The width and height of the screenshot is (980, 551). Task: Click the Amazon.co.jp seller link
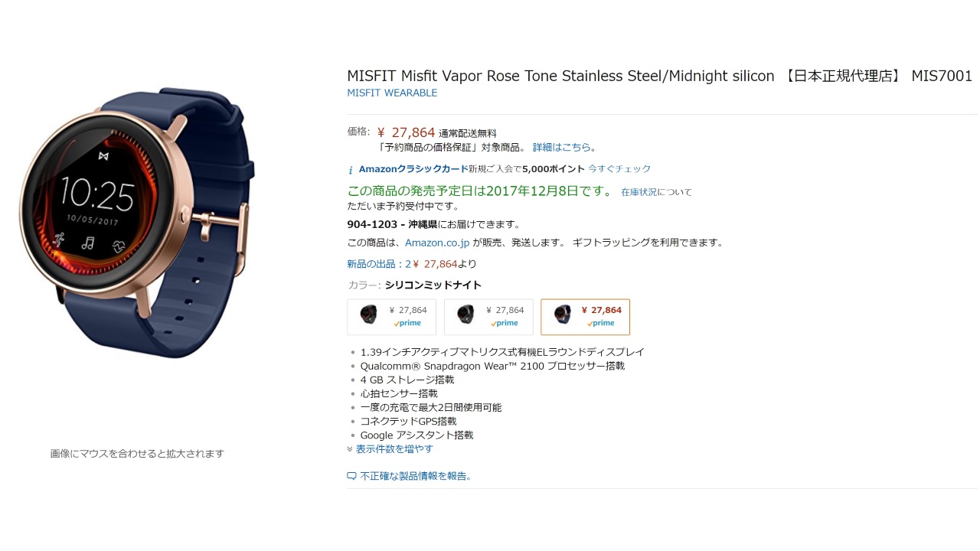pyautogui.click(x=437, y=243)
